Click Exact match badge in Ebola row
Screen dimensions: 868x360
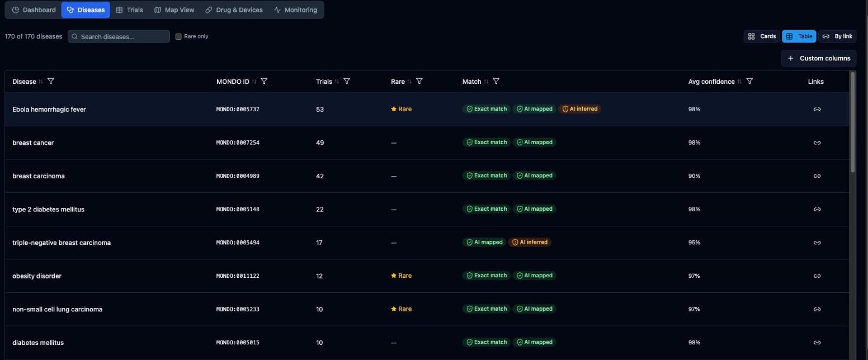click(x=487, y=109)
